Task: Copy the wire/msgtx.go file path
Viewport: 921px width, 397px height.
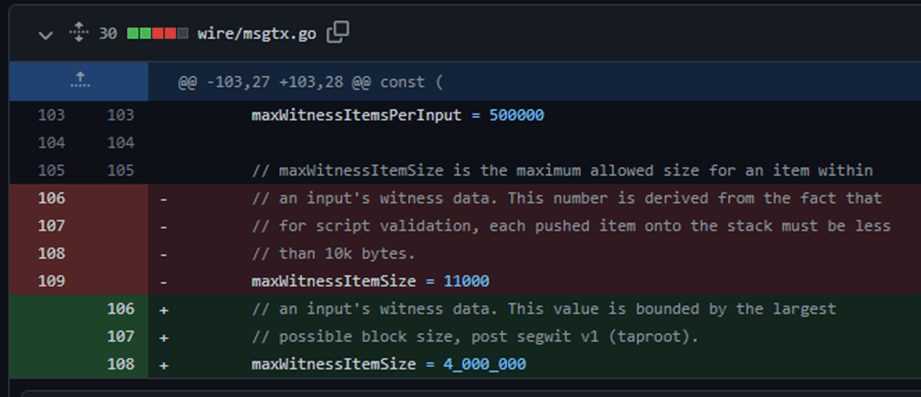Action: [338, 32]
